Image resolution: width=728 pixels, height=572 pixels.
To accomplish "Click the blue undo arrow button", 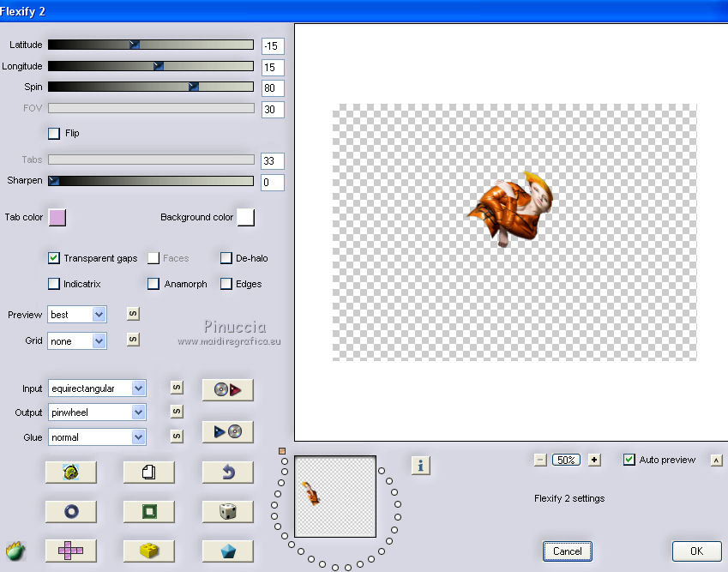I will pos(227,473).
